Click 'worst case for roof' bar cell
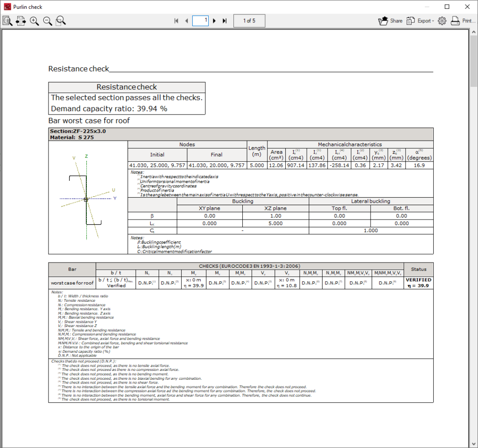Image resolution: width=478 pixels, height=448 pixels. 72,283
